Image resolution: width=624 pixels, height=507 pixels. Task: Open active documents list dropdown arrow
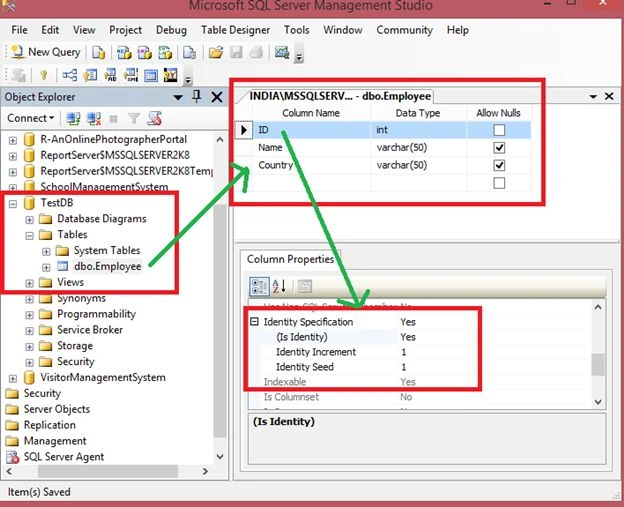coord(593,97)
